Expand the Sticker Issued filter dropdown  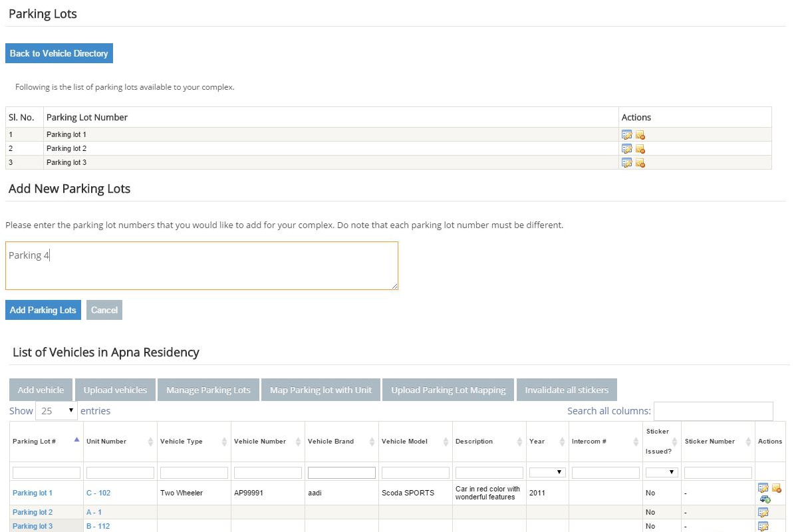pyautogui.click(x=662, y=472)
